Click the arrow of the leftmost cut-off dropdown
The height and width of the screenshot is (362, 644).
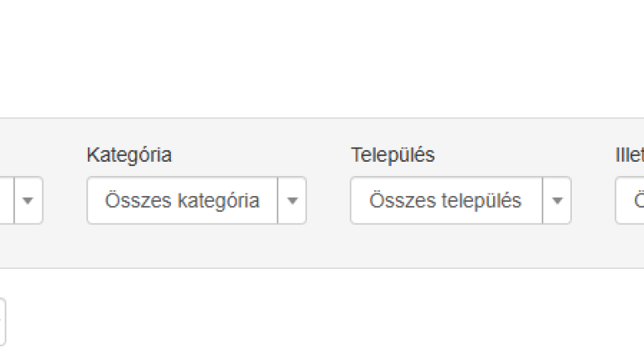[x=29, y=200]
